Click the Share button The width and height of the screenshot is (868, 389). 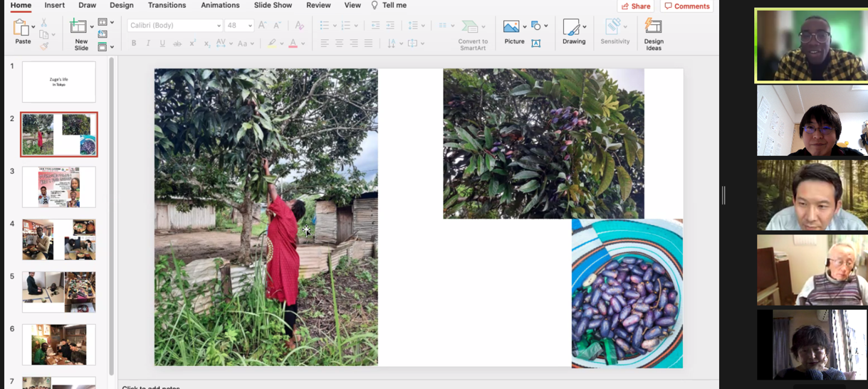[635, 6]
